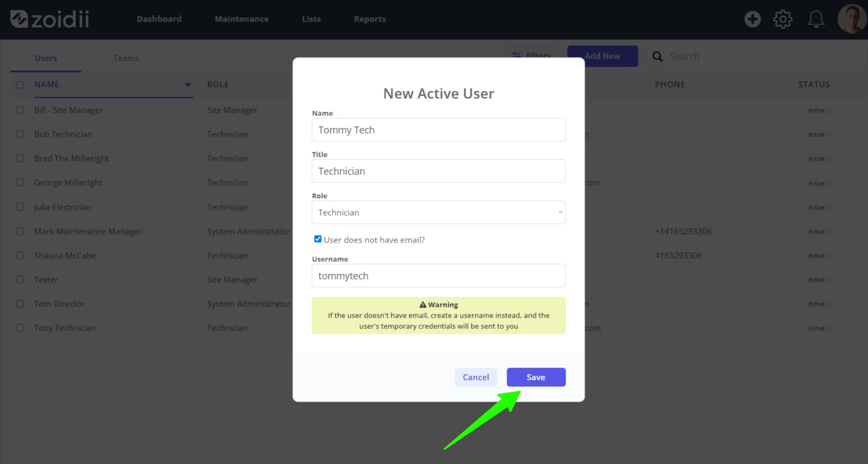Open the Dashboard menu

[x=159, y=19]
